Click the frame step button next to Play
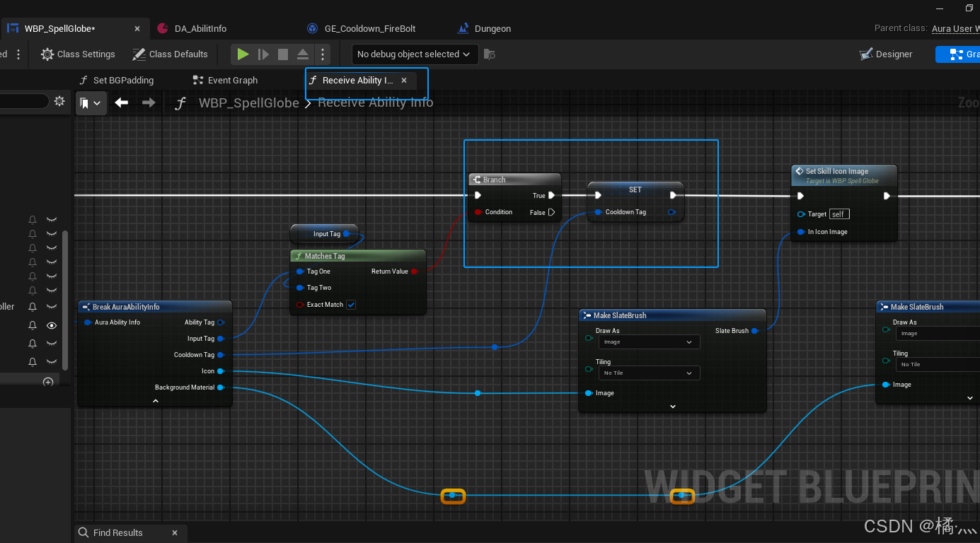Screen dimensions: 980x543 [263, 54]
